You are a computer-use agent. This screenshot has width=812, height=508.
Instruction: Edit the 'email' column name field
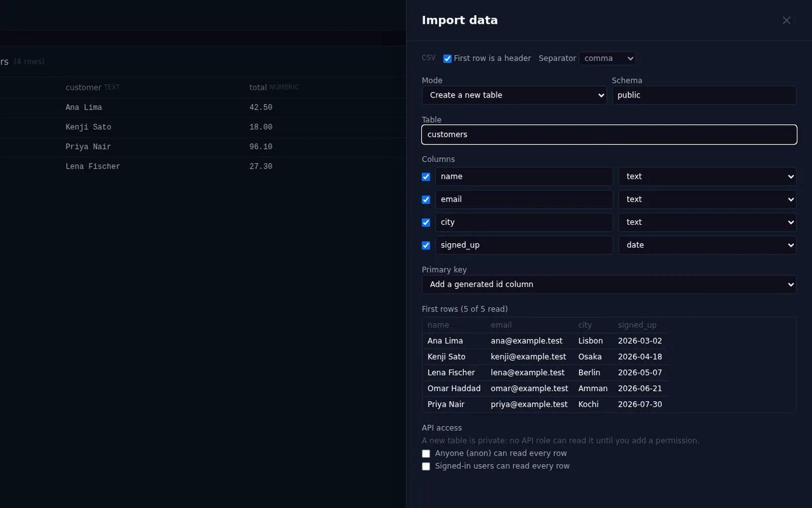(x=524, y=199)
